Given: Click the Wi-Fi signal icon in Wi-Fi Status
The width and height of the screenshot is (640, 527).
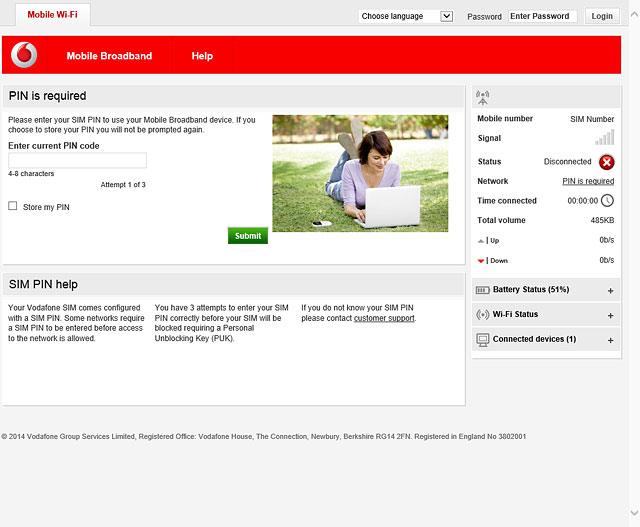Looking at the screenshot, I should 482,315.
